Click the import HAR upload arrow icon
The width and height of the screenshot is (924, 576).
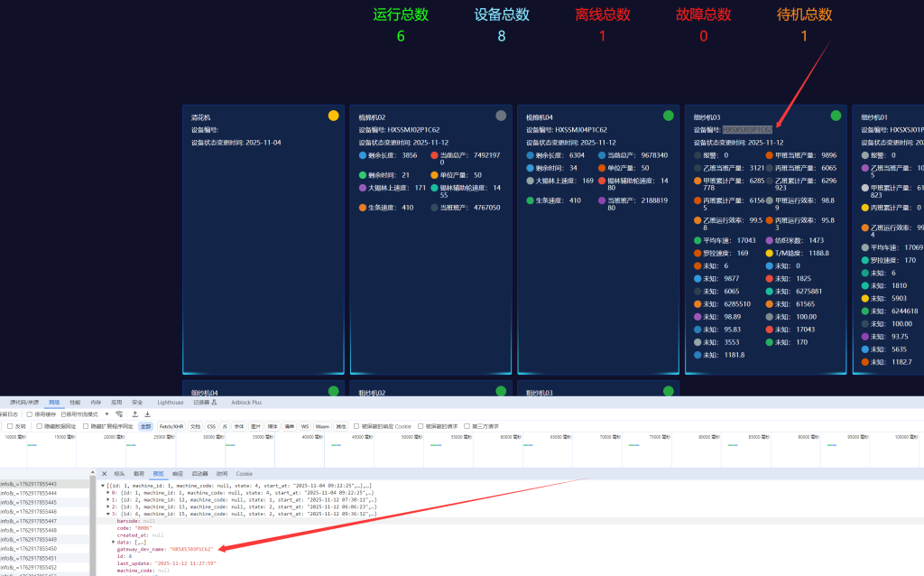(135, 414)
